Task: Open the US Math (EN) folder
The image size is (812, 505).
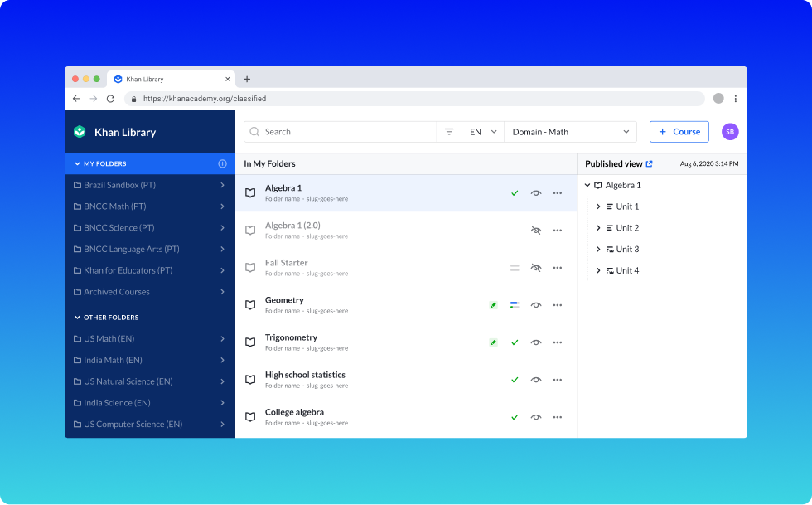Action: point(150,338)
